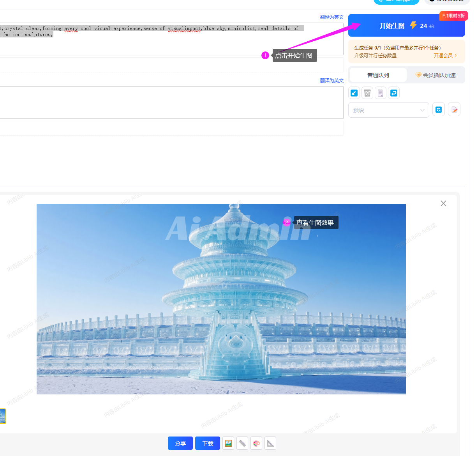The height and width of the screenshot is (456, 476).
Task: Click the document edit icon beside preset refresh
Action: click(x=454, y=110)
